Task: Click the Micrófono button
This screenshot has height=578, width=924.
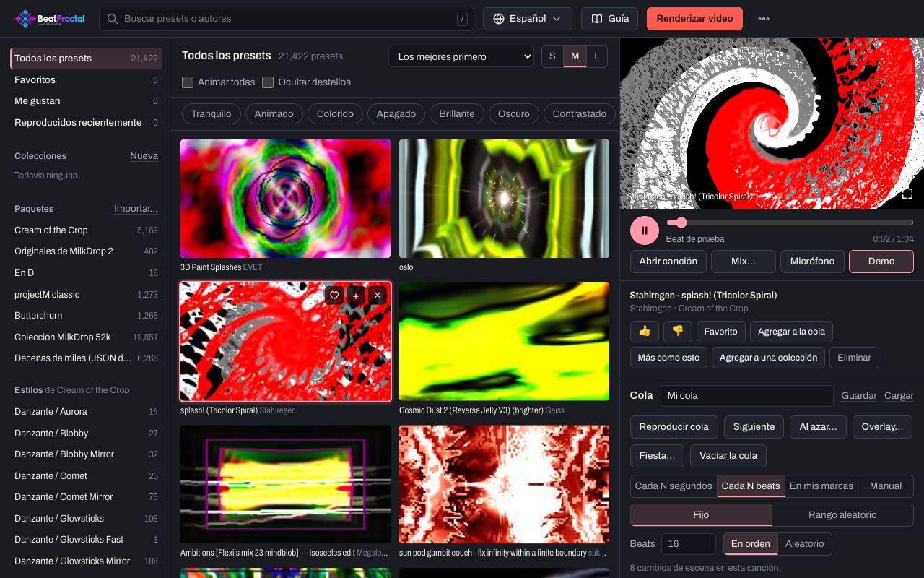Action: point(812,262)
